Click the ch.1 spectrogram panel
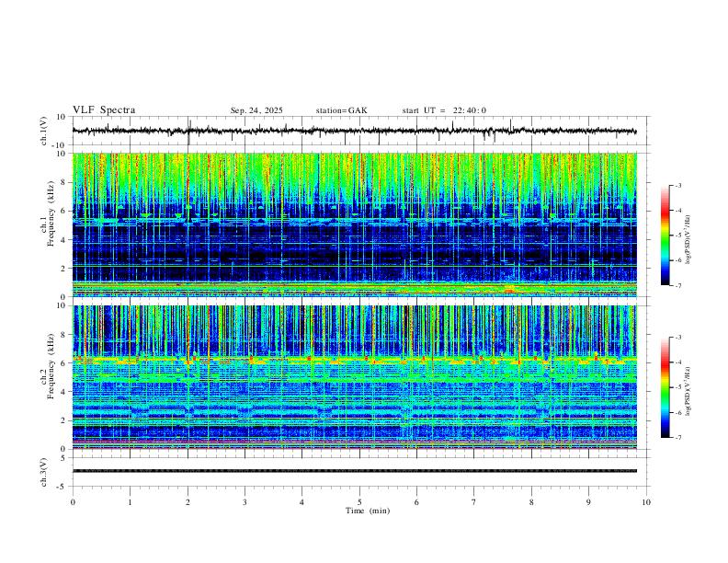Screen dimensions: 728x563 click(x=355, y=224)
